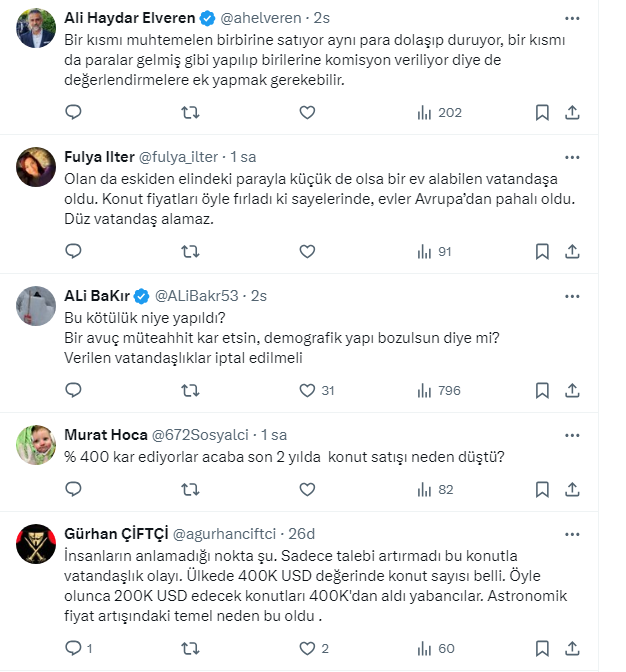Click Gürhan ÇİFTÇİ's profile avatar
Screen dimensions: 626x672
coord(36,543)
